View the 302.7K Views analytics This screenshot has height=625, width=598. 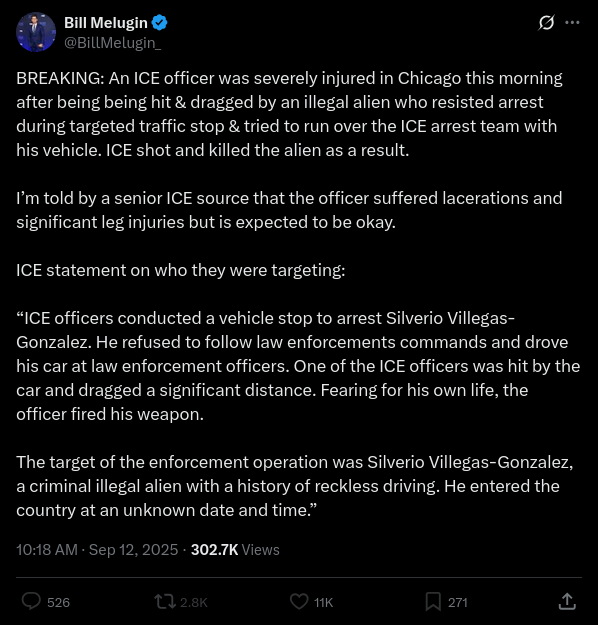235,550
